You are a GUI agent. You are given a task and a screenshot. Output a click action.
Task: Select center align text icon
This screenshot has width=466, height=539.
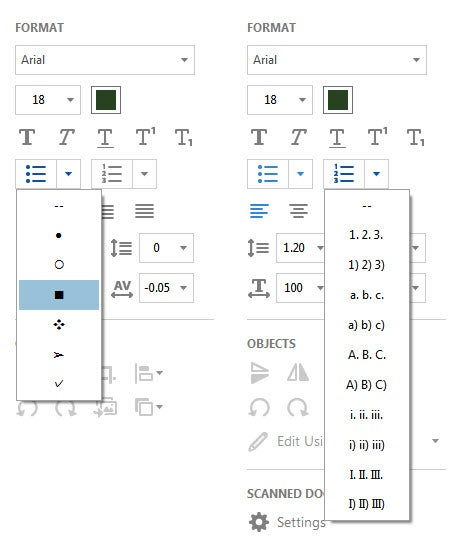click(298, 211)
